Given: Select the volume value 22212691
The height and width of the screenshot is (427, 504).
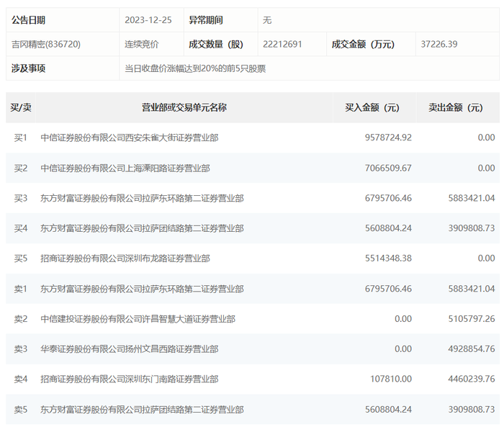Looking at the screenshot, I should click(x=282, y=44).
